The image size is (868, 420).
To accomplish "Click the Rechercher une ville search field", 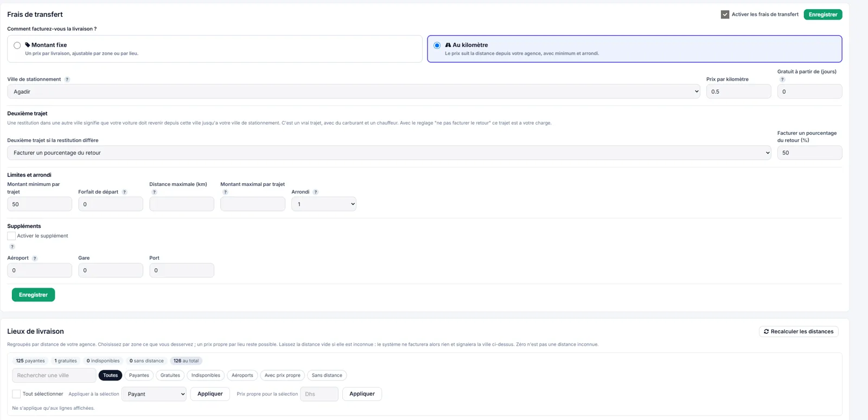I will pyautogui.click(x=54, y=376).
